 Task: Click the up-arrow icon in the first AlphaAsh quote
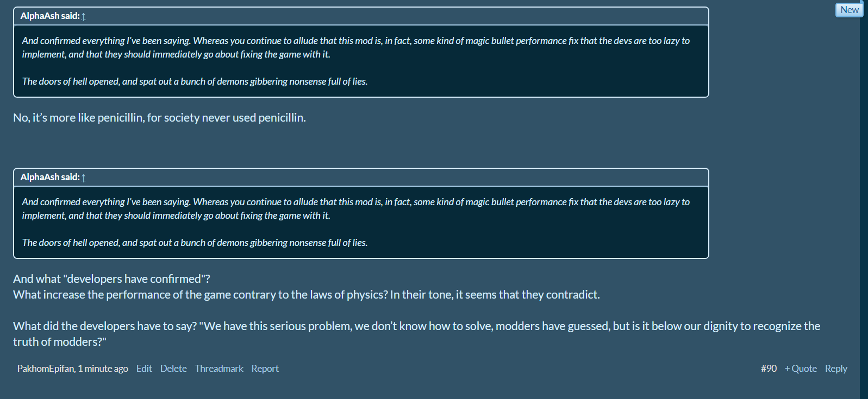click(x=84, y=16)
